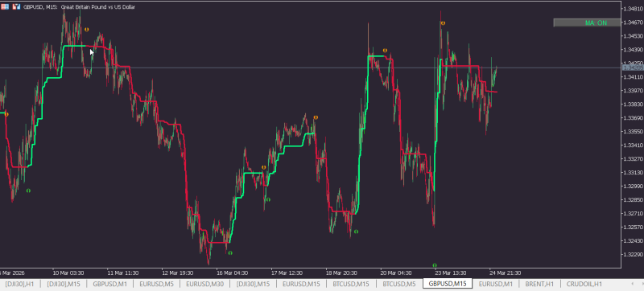Click the 1.33690 price scale label
This screenshot has height=291, width=644.
point(633,117)
